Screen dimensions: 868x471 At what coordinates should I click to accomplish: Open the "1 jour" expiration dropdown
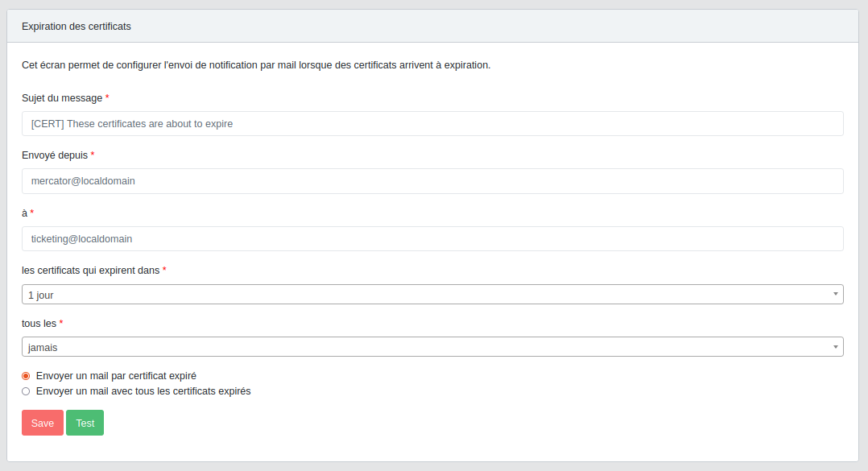coord(427,295)
